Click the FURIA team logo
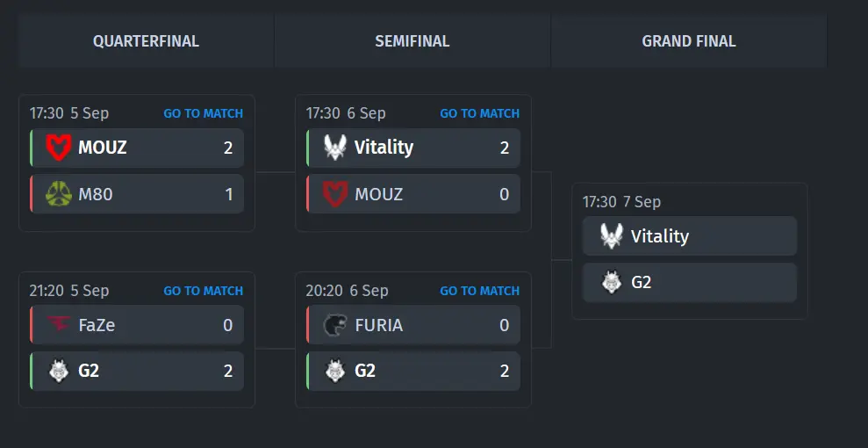The image size is (868, 448). click(335, 325)
